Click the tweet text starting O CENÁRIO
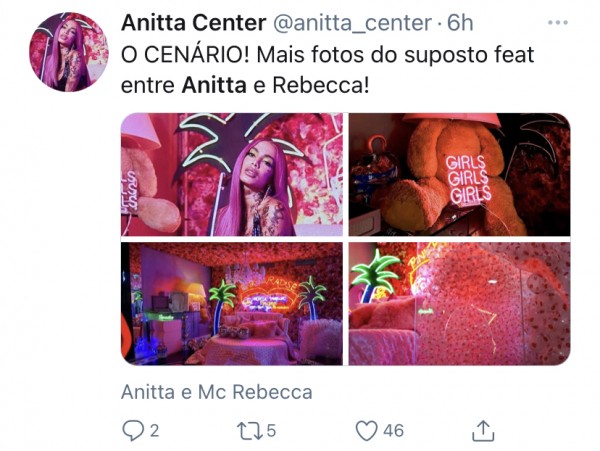The width and height of the screenshot is (600, 451). (327, 70)
